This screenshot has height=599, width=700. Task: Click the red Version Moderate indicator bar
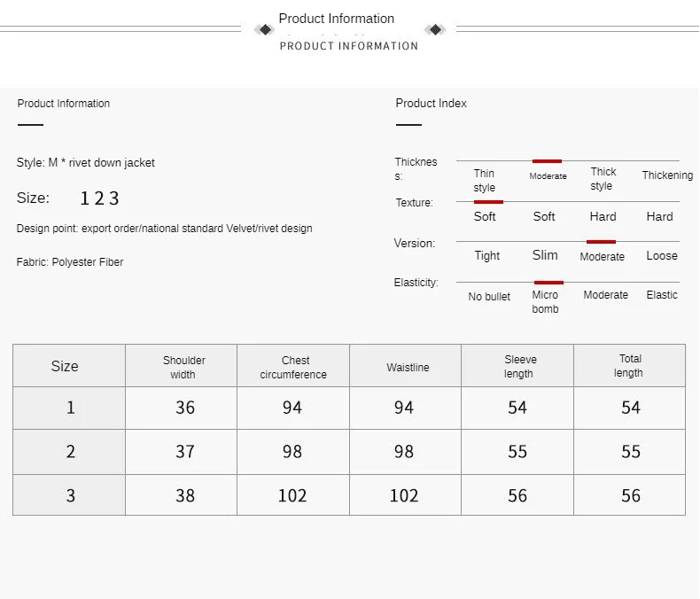(601, 242)
